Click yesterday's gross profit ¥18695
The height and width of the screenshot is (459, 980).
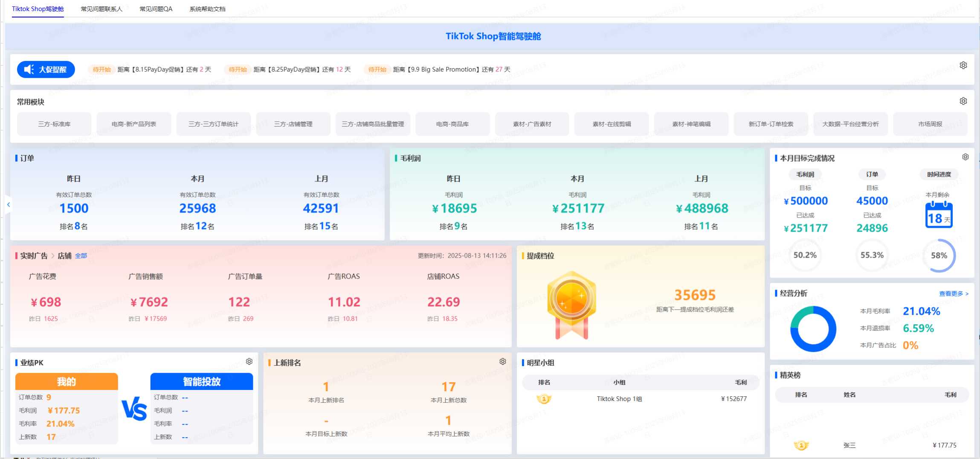pyautogui.click(x=454, y=208)
